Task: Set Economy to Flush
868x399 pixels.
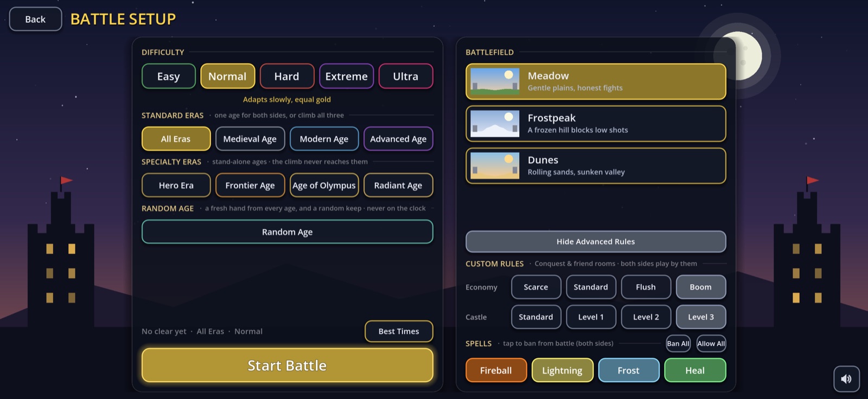Action: (646, 287)
